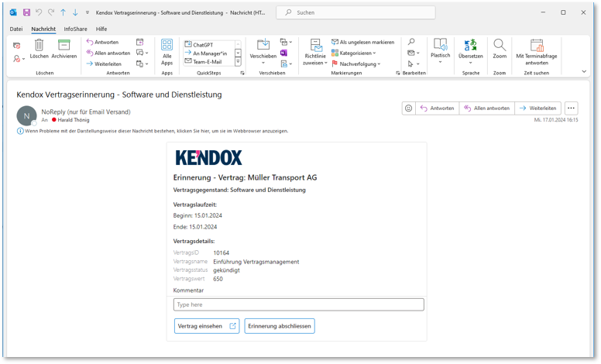Click recipient Harald Thönig

(74, 120)
